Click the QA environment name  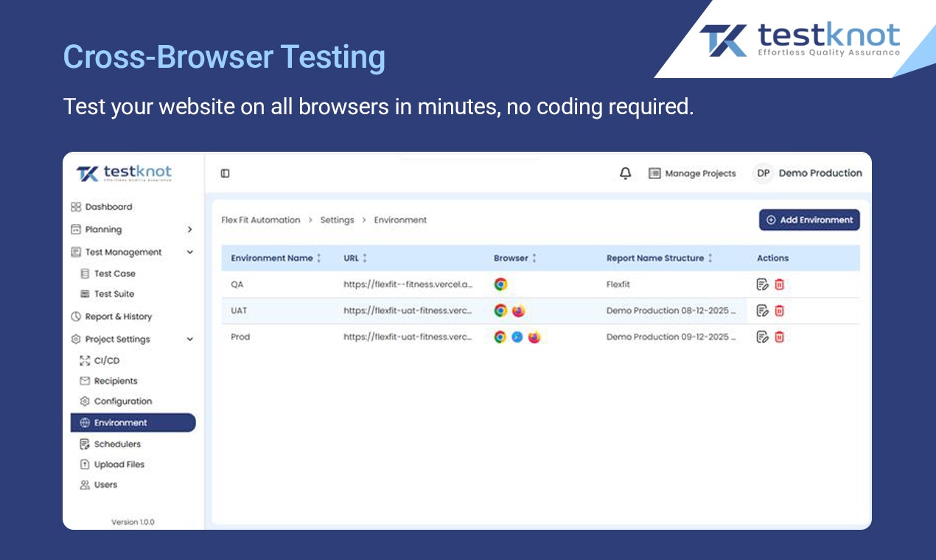click(x=237, y=284)
